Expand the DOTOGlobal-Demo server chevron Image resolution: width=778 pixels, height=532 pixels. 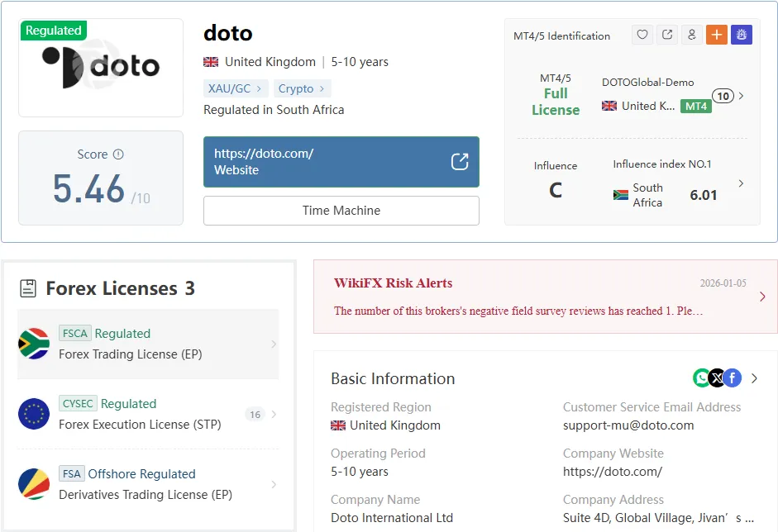pos(741,96)
